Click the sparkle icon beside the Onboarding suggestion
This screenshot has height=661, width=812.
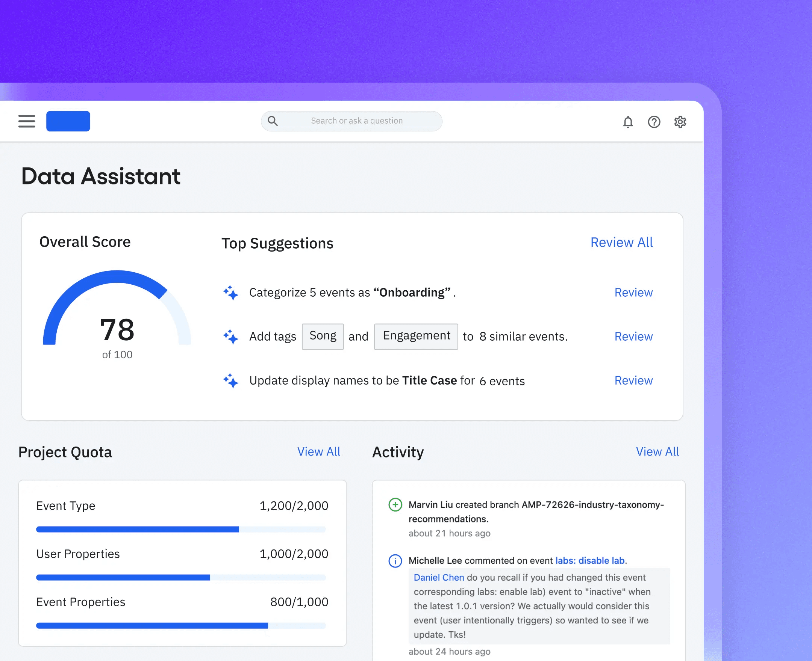(230, 293)
